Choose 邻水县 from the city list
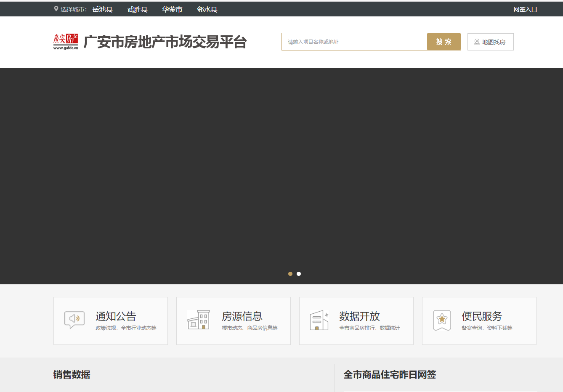563x392 pixels. (207, 9)
